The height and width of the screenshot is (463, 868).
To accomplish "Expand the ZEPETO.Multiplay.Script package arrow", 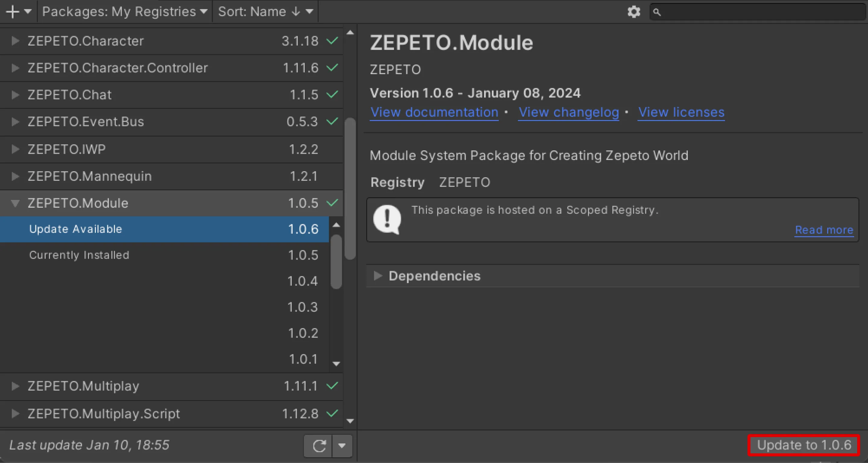I will coord(15,414).
